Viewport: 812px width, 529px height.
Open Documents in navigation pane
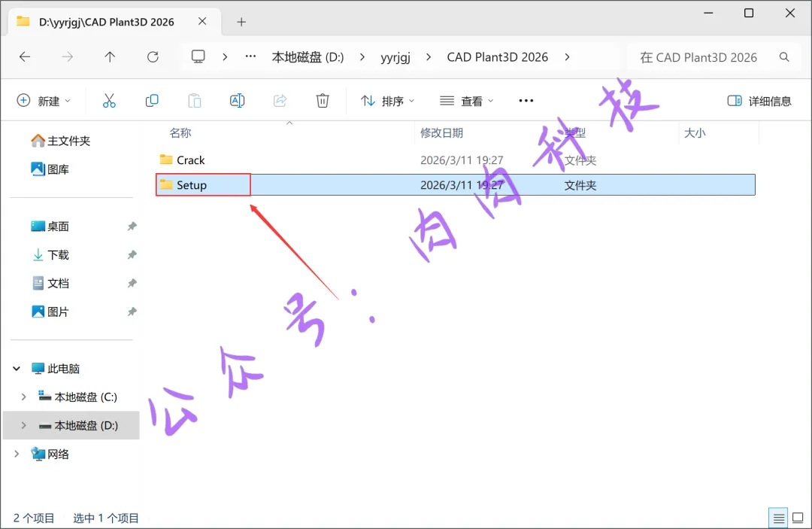(50, 284)
